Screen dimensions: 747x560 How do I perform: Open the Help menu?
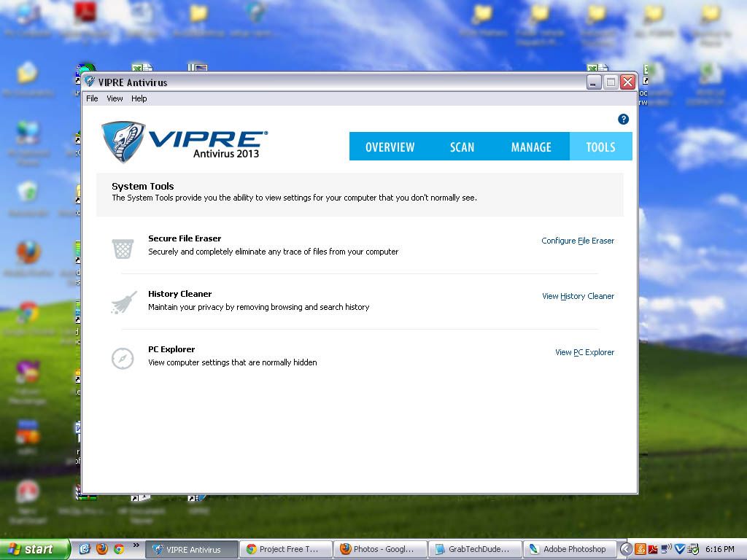[x=139, y=98]
